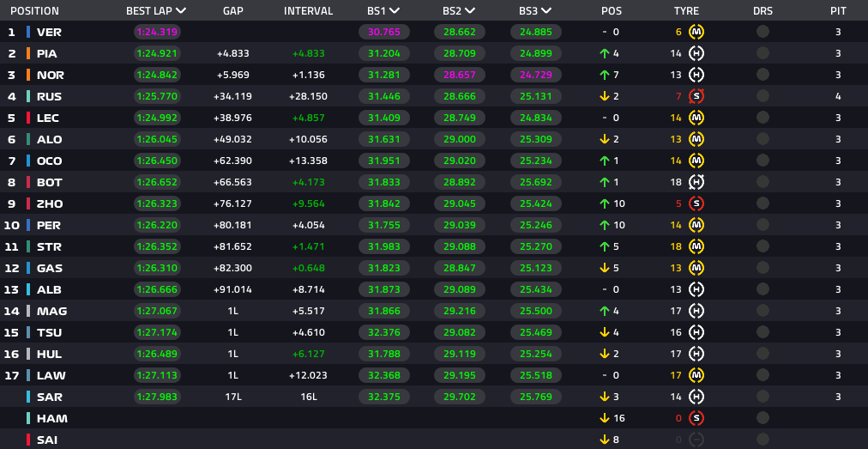Screen dimensions: 868x449
Task: Click SAI's greyed-out tyre icon
Action: tap(696, 440)
